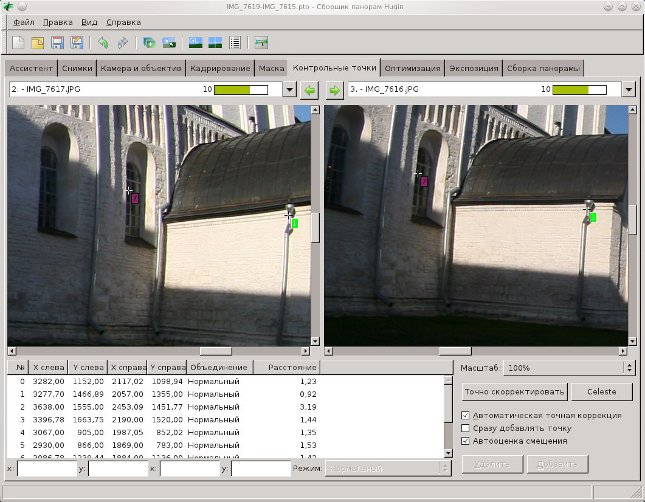
Task: Save project with the floppy disk icon
Action: click(57, 42)
